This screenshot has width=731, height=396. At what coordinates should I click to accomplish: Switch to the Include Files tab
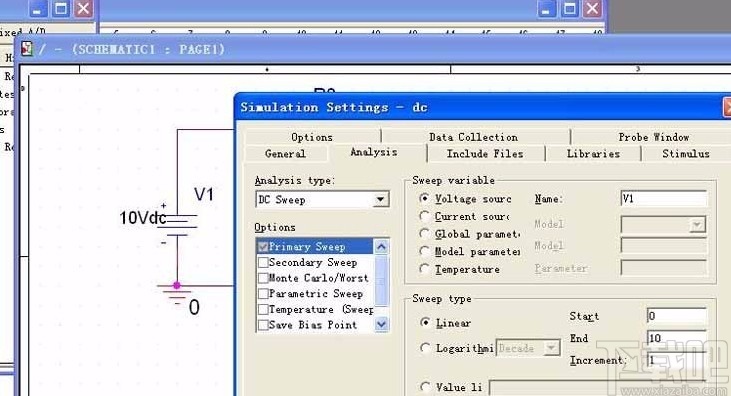pos(485,153)
